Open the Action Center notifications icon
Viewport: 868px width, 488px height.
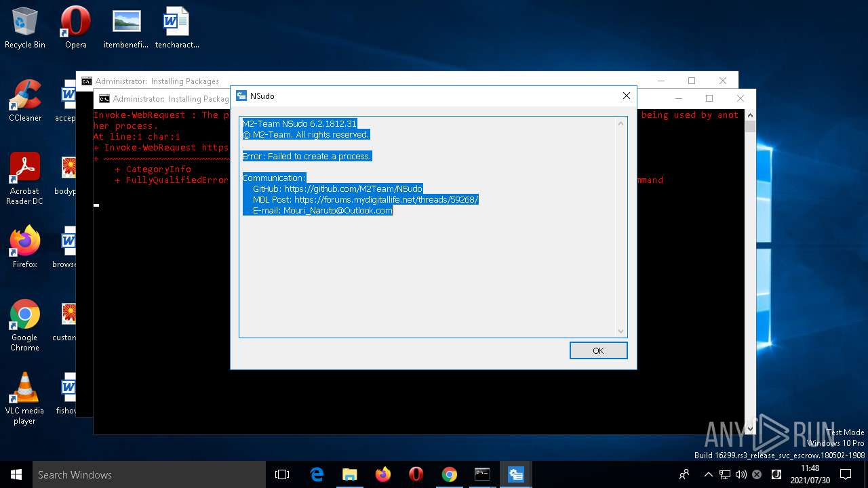pyautogui.click(x=846, y=474)
